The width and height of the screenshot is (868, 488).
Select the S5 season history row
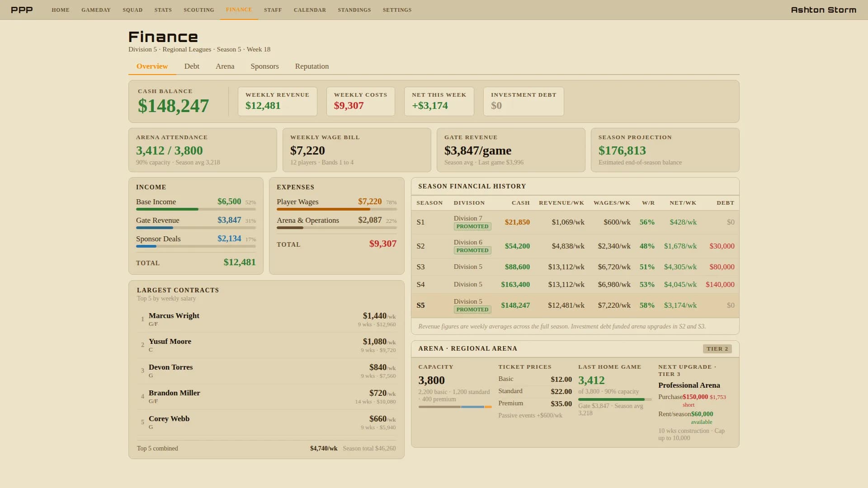(575, 305)
